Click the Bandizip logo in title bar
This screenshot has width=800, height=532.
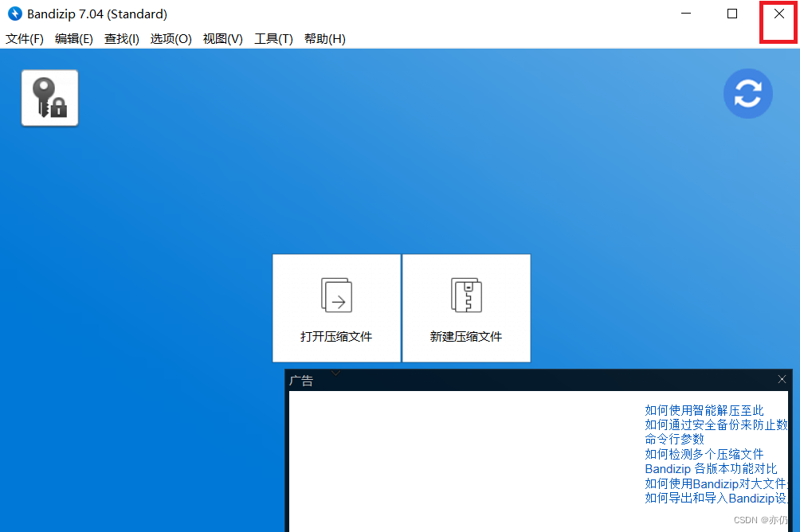(15, 14)
